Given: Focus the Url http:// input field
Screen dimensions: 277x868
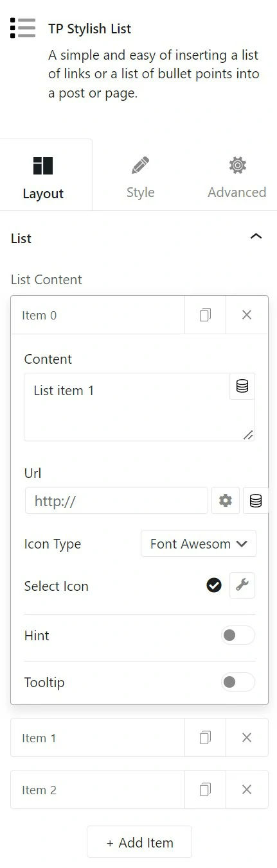Looking at the screenshot, I should coord(116,500).
